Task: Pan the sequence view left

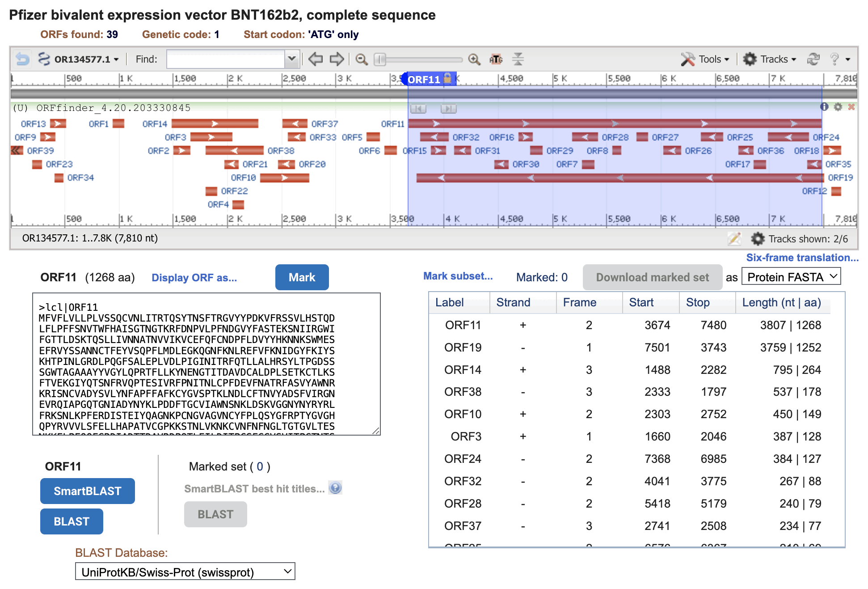Action: point(316,59)
